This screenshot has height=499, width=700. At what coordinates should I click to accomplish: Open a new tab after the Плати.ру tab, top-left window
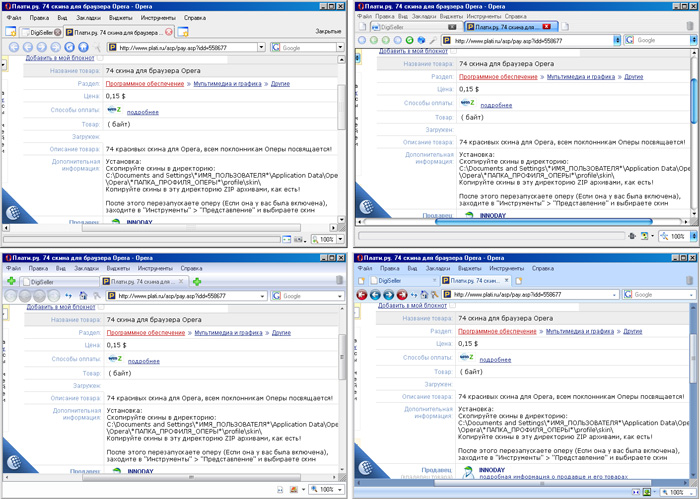(183, 32)
